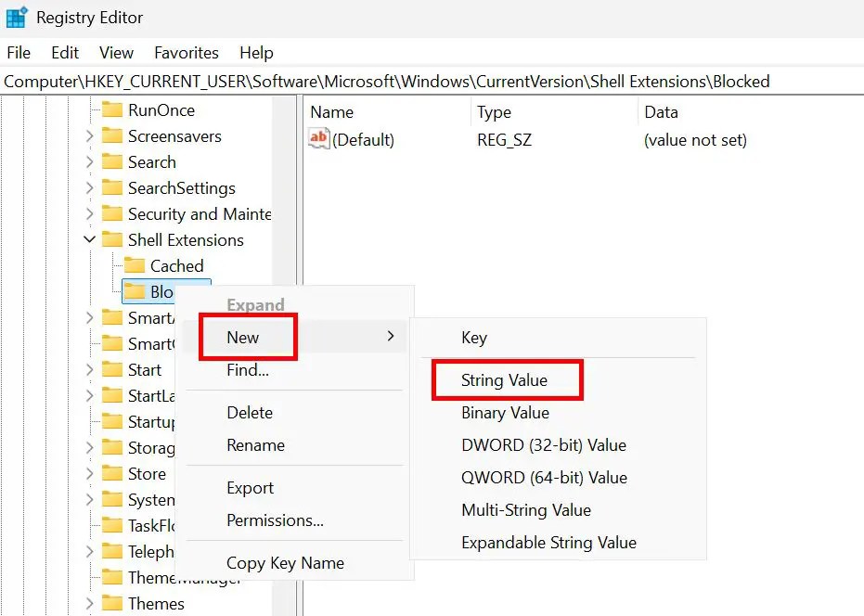The width and height of the screenshot is (864, 616).
Task: Expand the Security and Maintenance node
Action: click(x=90, y=213)
